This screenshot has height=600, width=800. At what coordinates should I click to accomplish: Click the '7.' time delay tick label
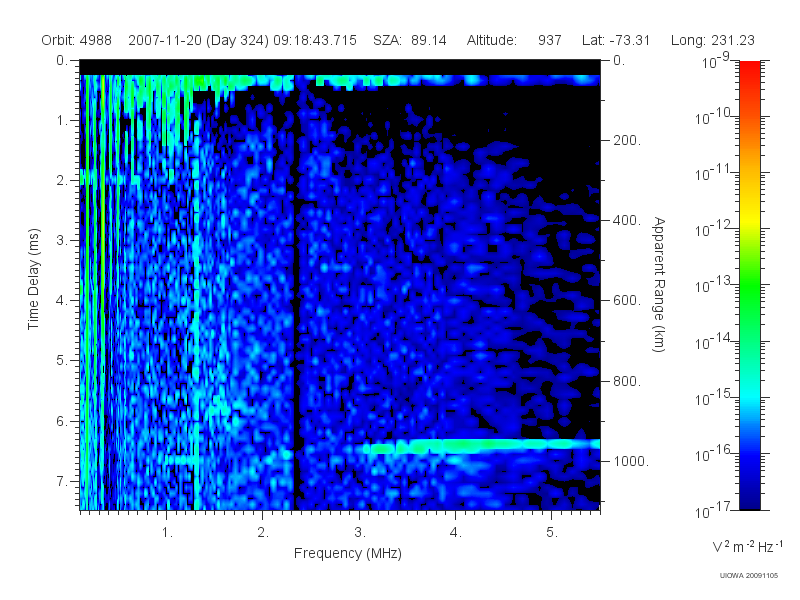coord(62,481)
